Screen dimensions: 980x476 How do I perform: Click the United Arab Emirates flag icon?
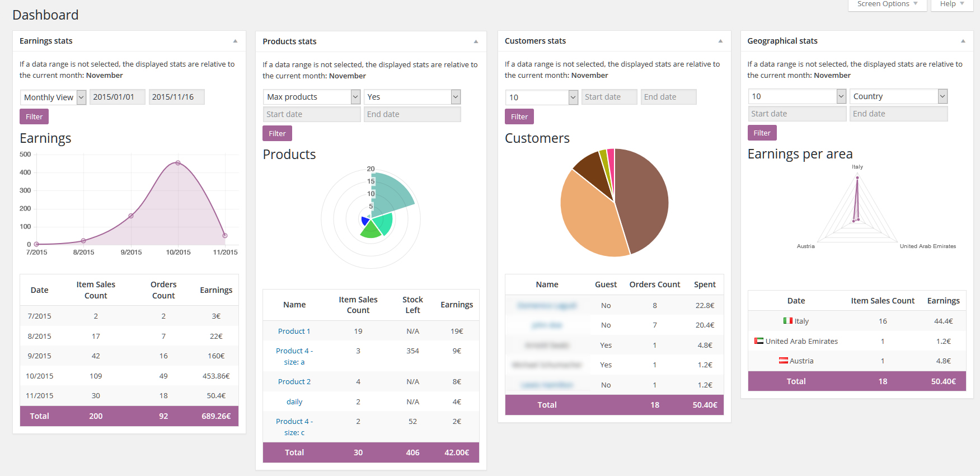(x=759, y=341)
